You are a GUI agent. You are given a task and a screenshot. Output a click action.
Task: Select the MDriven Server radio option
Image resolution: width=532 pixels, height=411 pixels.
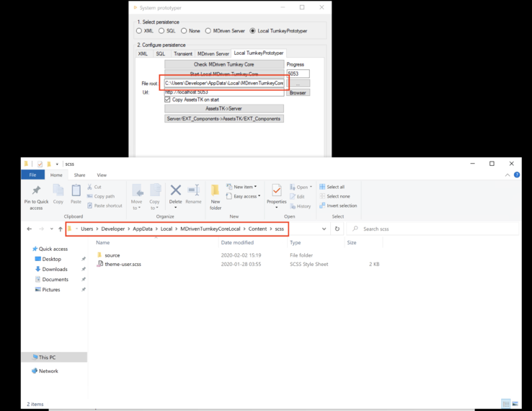coord(208,31)
